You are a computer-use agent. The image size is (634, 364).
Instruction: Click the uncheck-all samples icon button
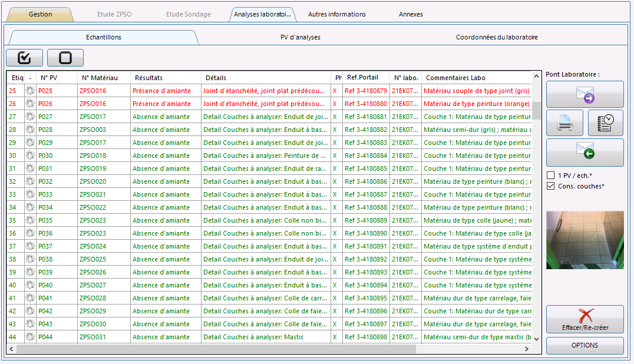[x=65, y=58]
